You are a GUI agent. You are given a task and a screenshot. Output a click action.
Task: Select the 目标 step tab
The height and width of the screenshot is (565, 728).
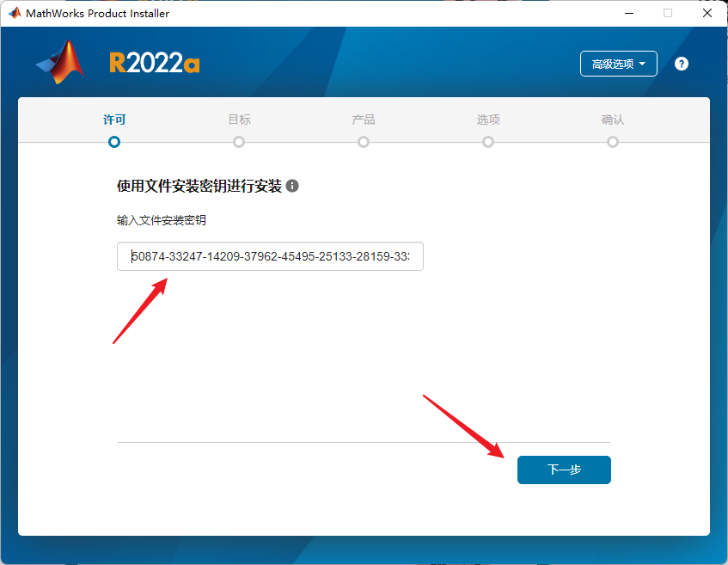(x=239, y=120)
